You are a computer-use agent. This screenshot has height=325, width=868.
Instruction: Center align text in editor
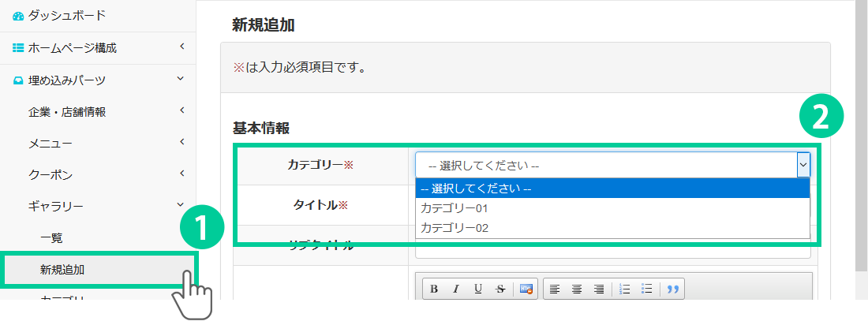577,290
